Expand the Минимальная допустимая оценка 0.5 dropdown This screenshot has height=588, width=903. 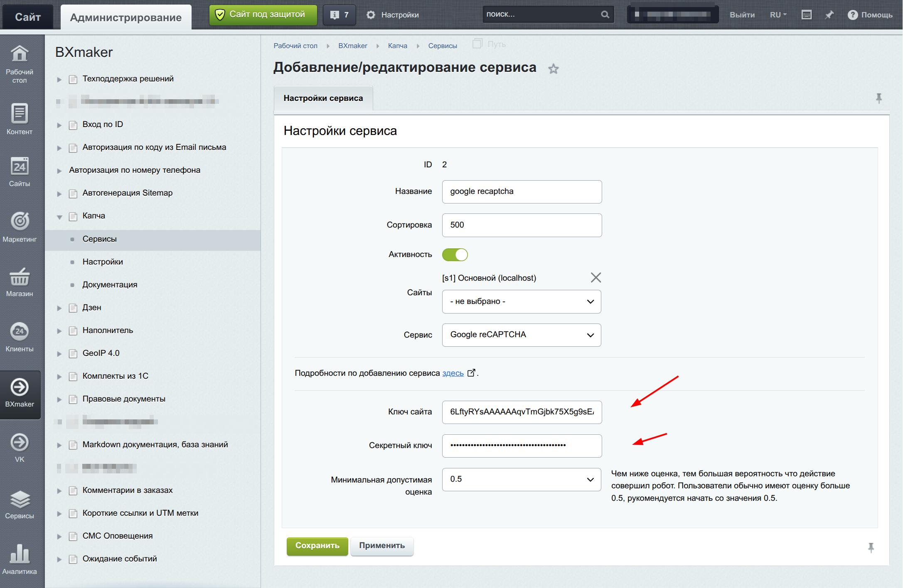tap(521, 480)
